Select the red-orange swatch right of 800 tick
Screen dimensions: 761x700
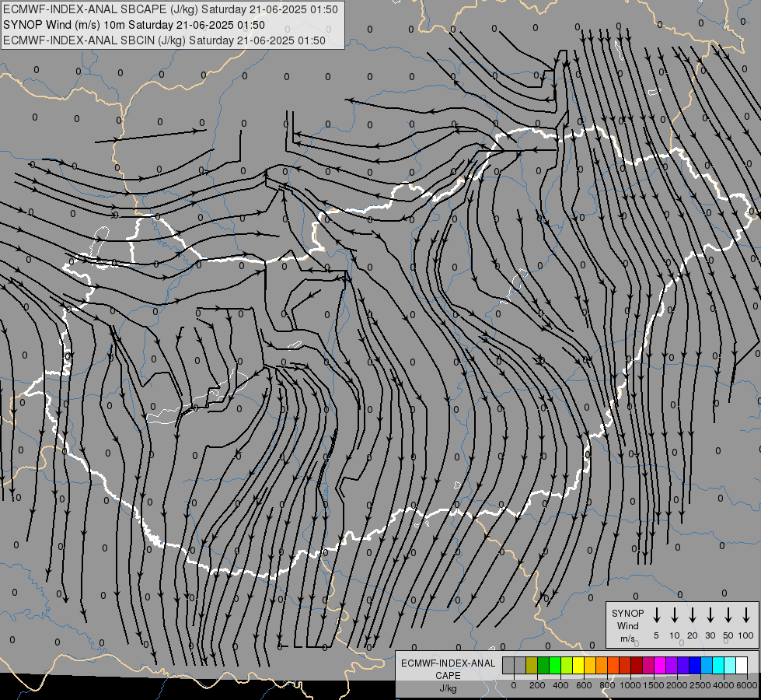coord(613,665)
